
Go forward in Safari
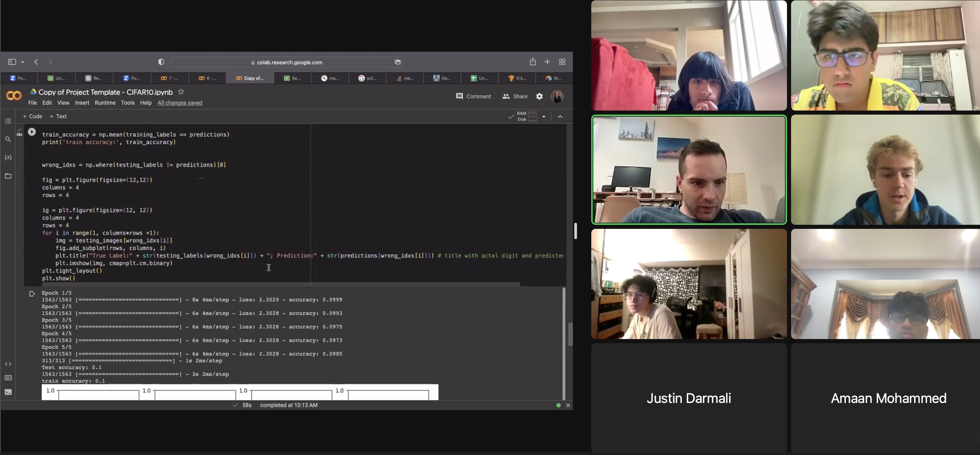tap(50, 62)
